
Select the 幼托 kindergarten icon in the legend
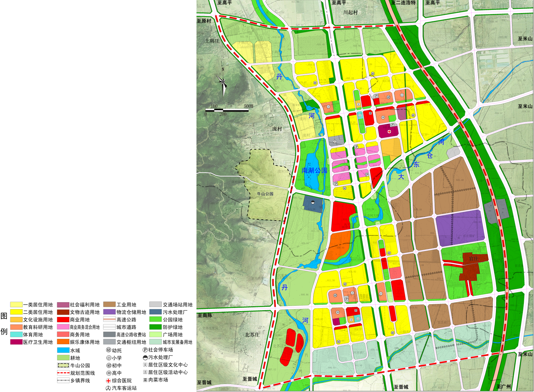click(108, 350)
